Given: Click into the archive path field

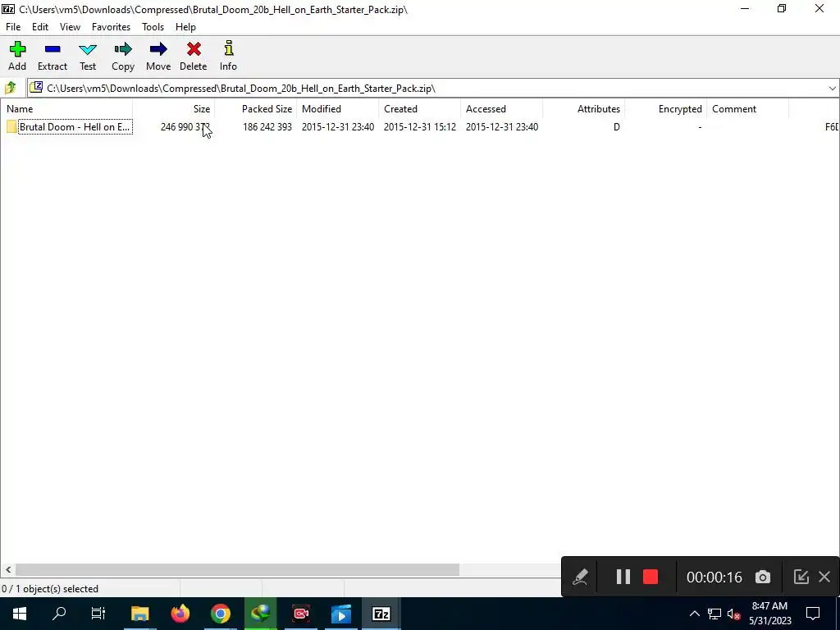Looking at the screenshot, I should coord(434,89).
